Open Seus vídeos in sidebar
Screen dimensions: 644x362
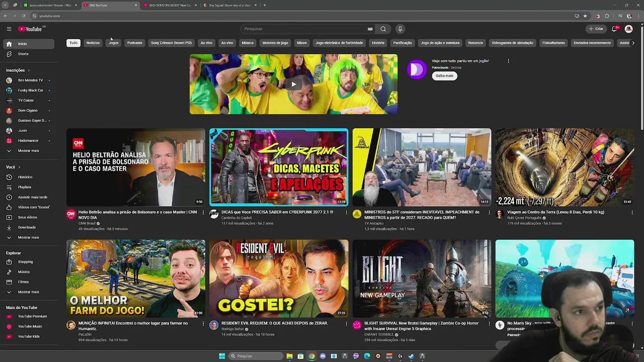(x=29, y=217)
